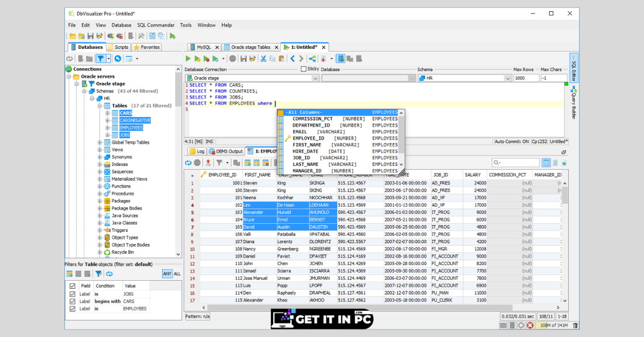Select HIRE_DATE in the autocomplete popup
This screenshot has height=337, width=644.
338,151
